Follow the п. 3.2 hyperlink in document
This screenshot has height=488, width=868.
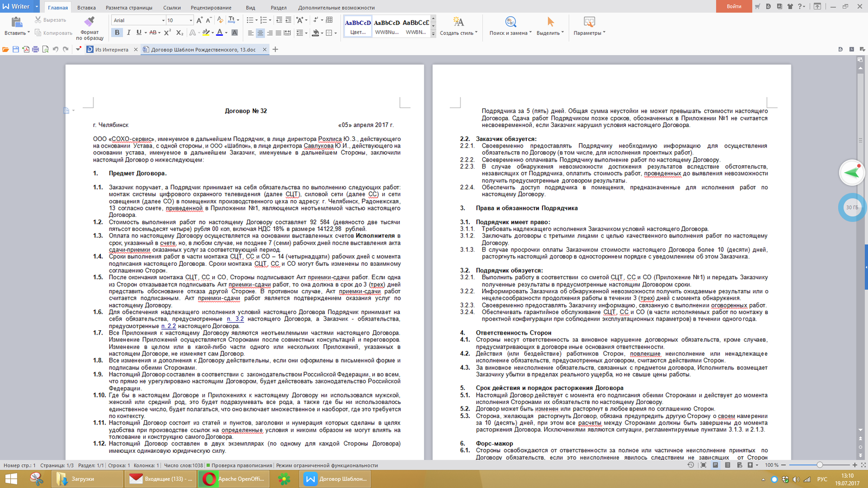click(235, 319)
